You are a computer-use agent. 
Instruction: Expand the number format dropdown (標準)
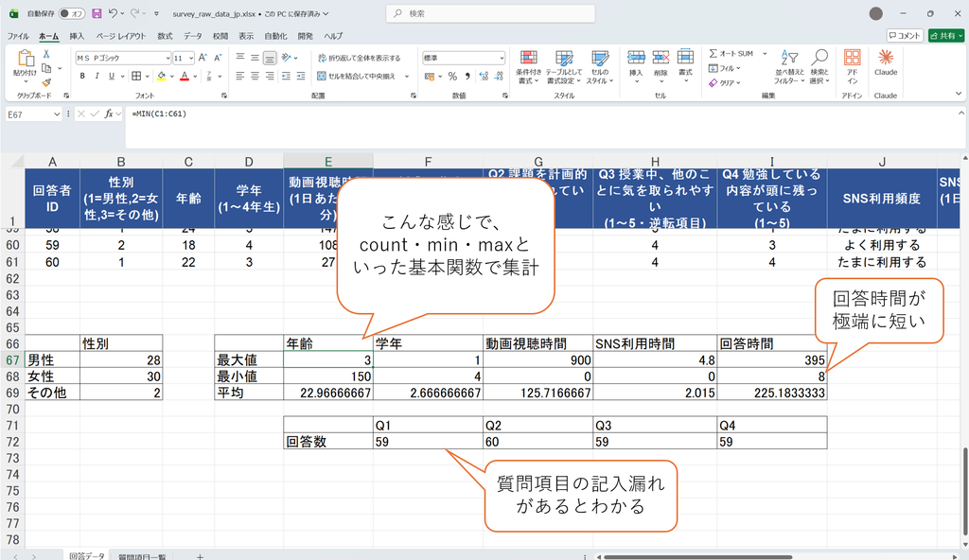click(x=502, y=58)
